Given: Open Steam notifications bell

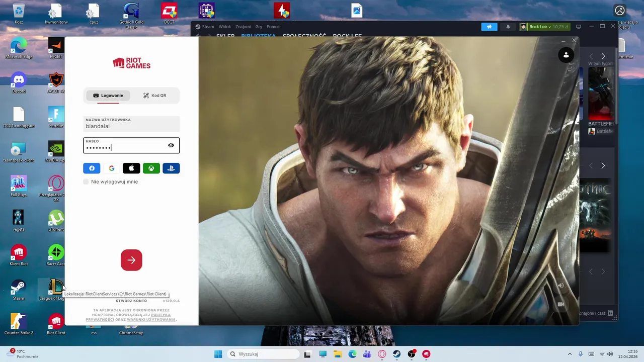Looking at the screenshot, I should [508, 27].
